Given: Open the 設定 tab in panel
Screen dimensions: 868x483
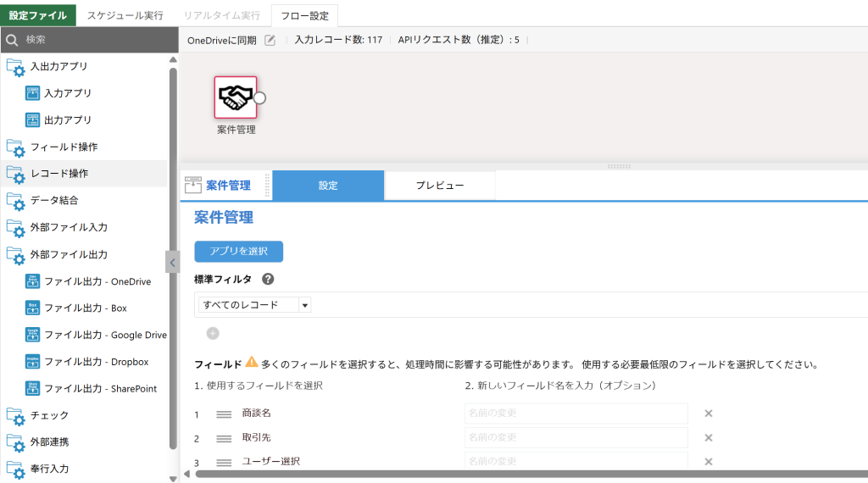Looking at the screenshot, I should click(x=328, y=186).
